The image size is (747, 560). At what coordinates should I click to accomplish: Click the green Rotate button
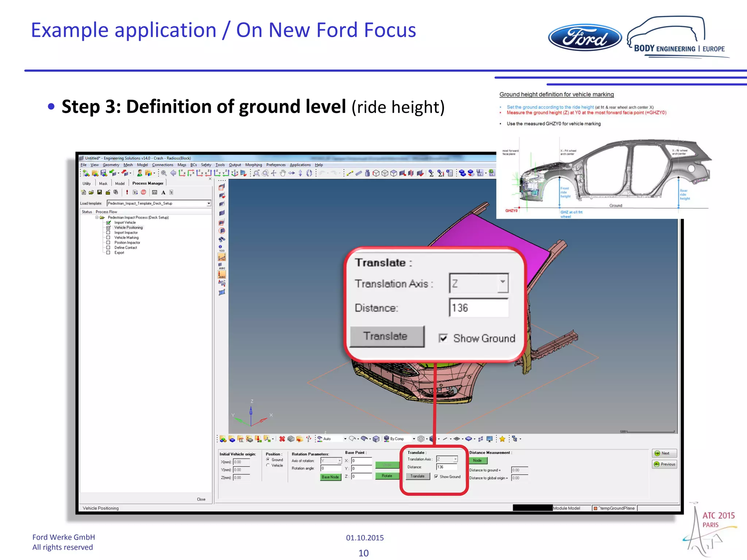[387, 476]
